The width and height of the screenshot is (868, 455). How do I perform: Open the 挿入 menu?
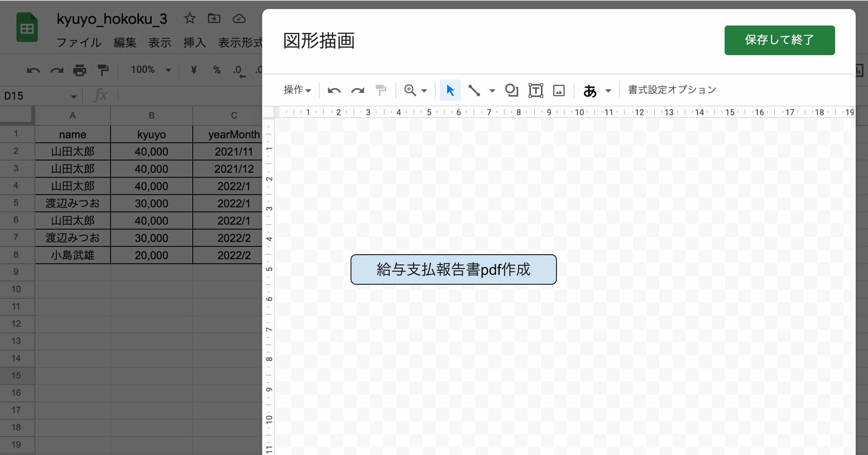(x=194, y=42)
